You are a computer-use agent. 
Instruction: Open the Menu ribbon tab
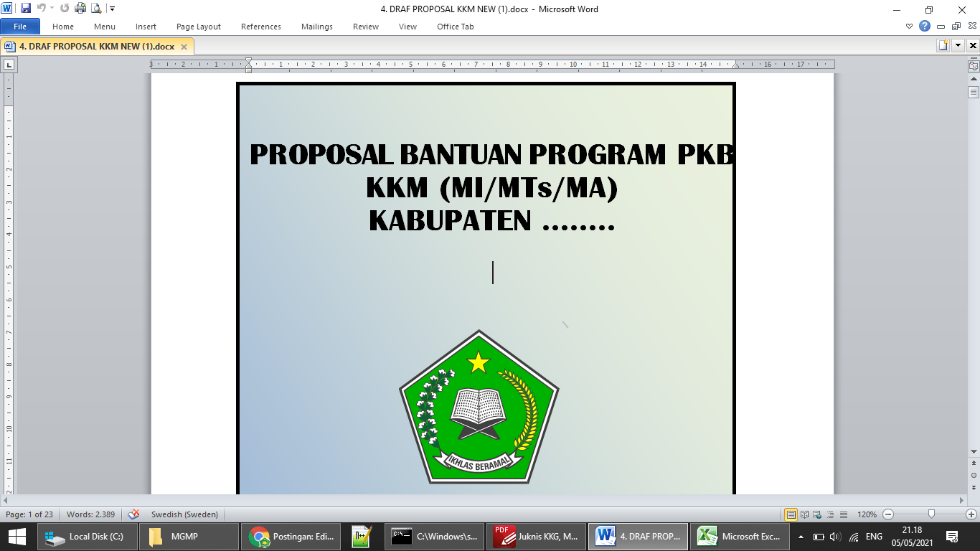click(x=105, y=27)
